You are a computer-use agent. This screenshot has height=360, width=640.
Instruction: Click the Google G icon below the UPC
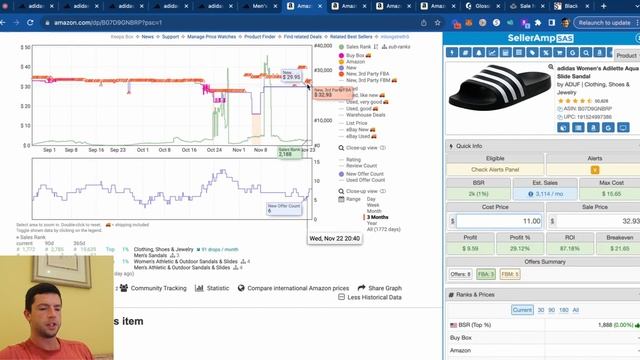608,127
